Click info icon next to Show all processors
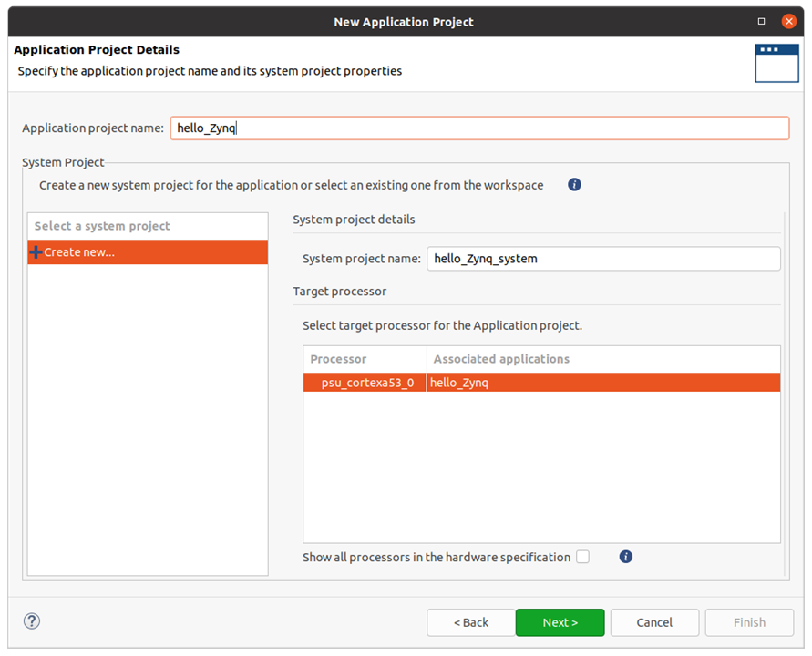Image resolution: width=812 pixels, height=656 pixels. pos(625,557)
